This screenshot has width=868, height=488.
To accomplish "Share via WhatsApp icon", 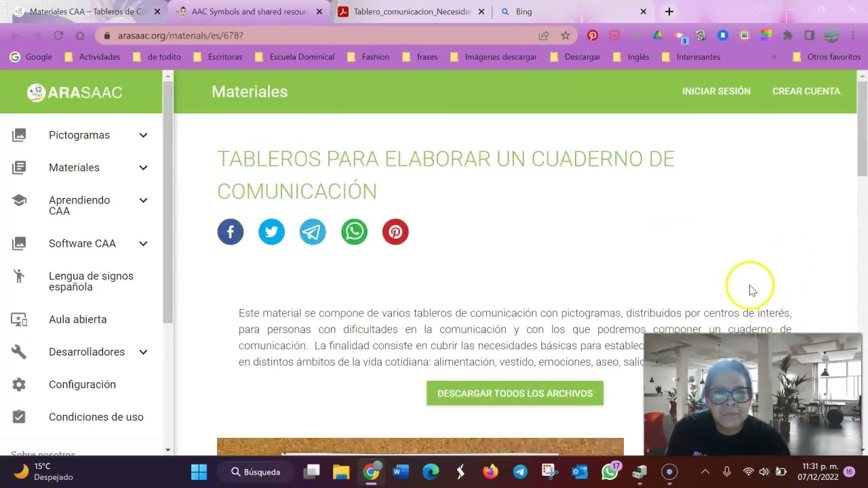I will pos(354,232).
